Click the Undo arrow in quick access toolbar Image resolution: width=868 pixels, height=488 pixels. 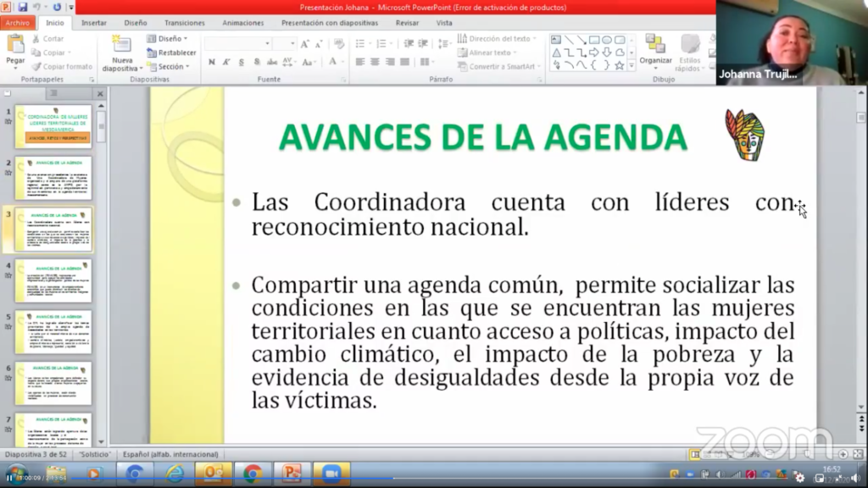pyautogui.click(x=37, y=7)
